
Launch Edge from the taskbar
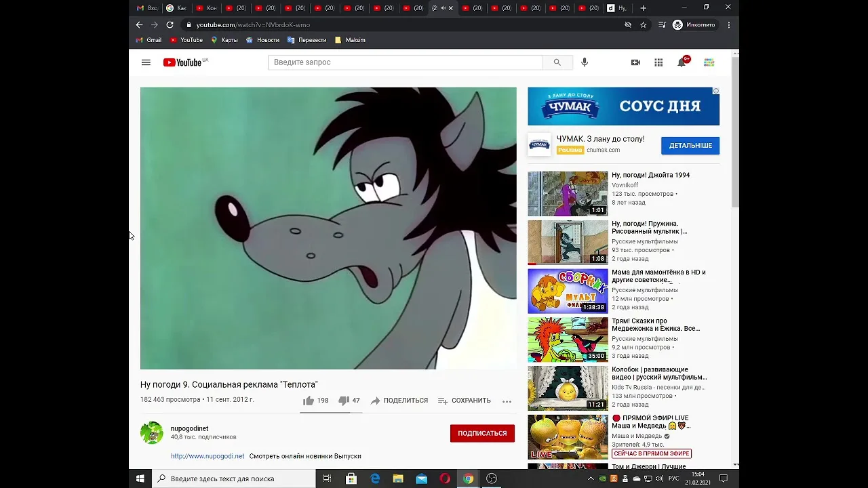375,479
